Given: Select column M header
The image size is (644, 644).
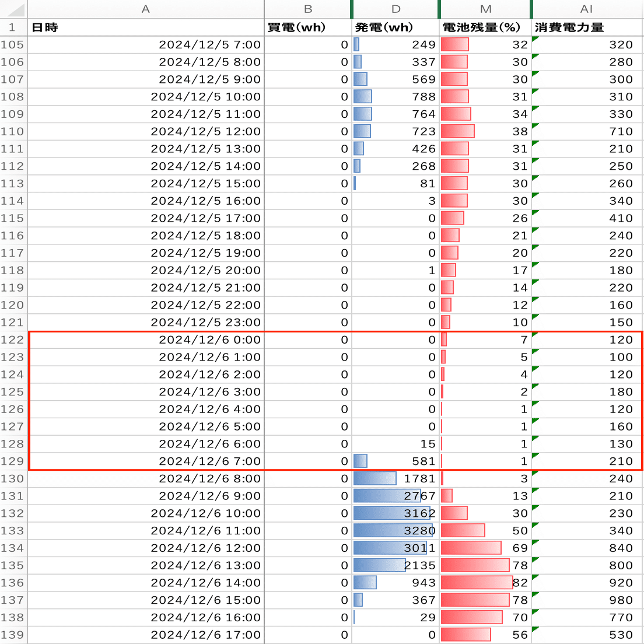Looking at the screenshot, I should pos(485,9).
